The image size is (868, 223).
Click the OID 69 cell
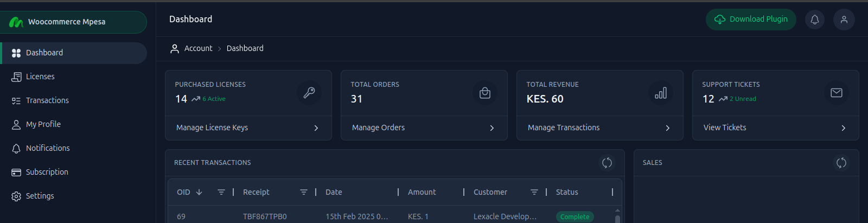click(181, 216)
